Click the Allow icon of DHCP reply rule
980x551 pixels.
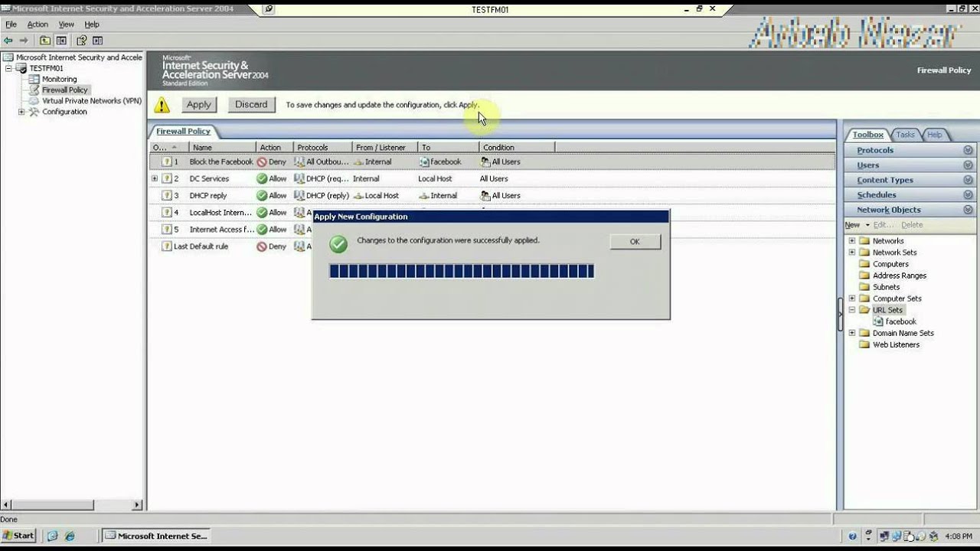(x=262, y=196)
